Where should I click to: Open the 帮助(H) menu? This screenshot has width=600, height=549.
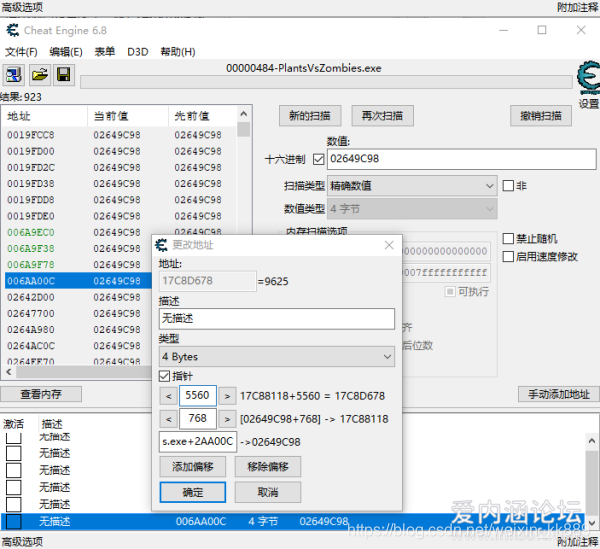(178, 52)
